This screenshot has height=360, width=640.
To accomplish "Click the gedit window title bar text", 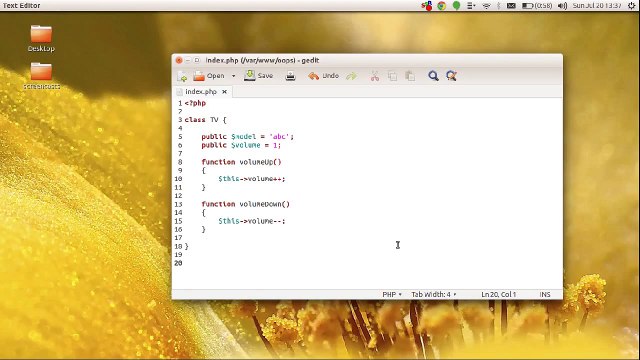I will (262, 60).
